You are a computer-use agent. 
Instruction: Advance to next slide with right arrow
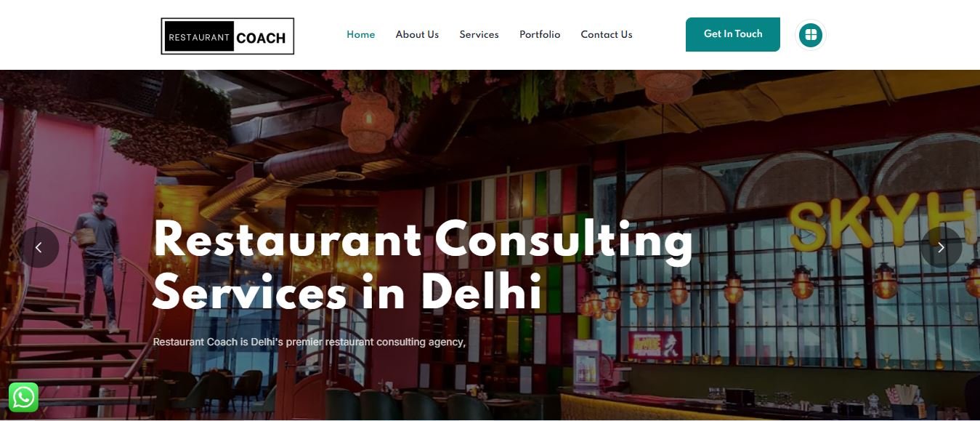coord(941,247)
